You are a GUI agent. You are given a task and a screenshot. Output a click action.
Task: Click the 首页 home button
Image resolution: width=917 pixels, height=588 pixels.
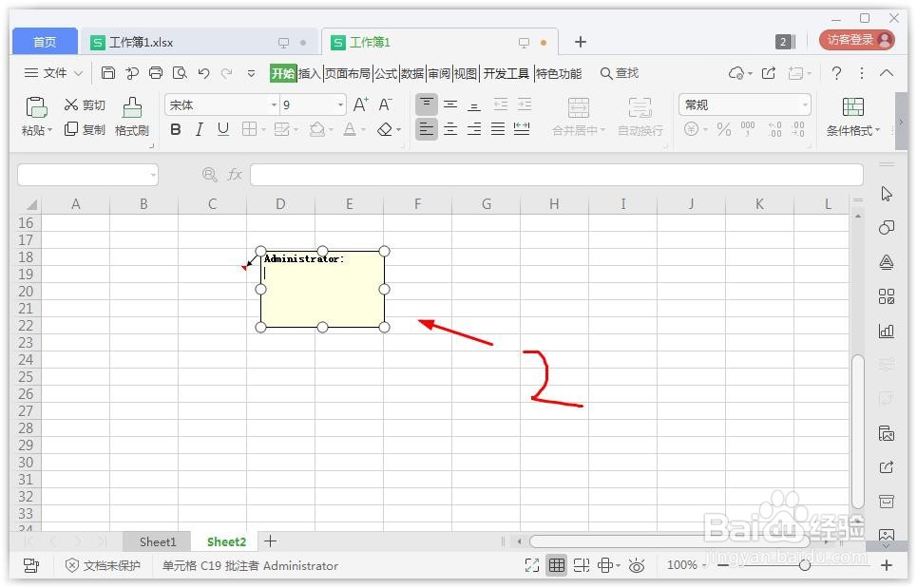[45, 42]
